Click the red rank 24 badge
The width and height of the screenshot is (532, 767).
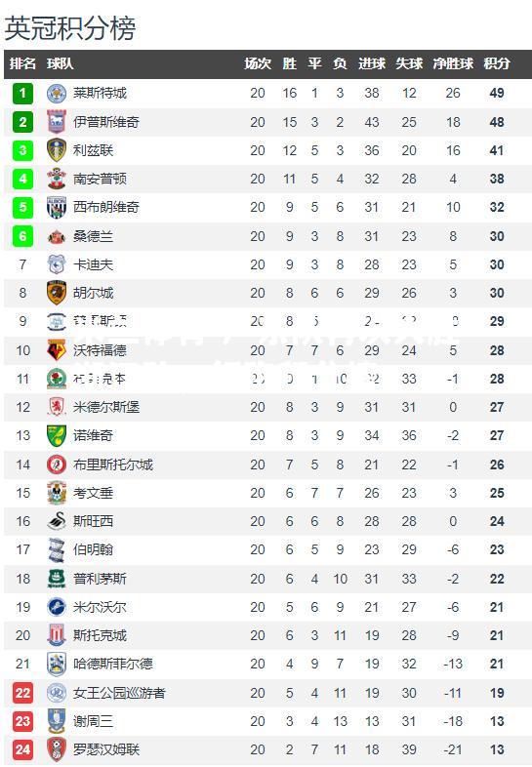pos(22,749)
